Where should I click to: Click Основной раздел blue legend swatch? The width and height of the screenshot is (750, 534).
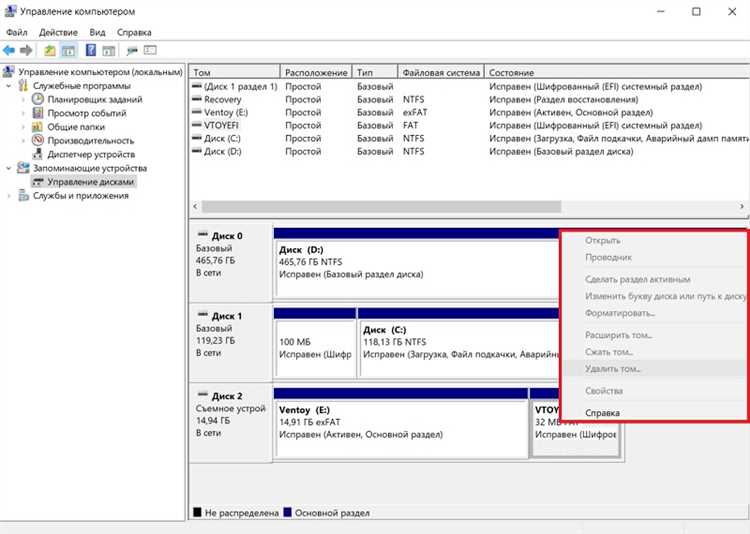(x=287, y=512)
